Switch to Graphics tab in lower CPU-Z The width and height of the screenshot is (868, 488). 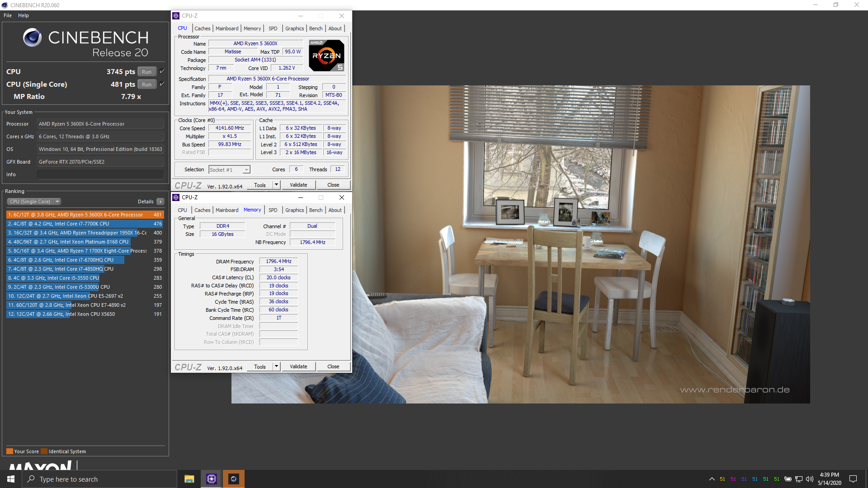click(x=295, y=210)
